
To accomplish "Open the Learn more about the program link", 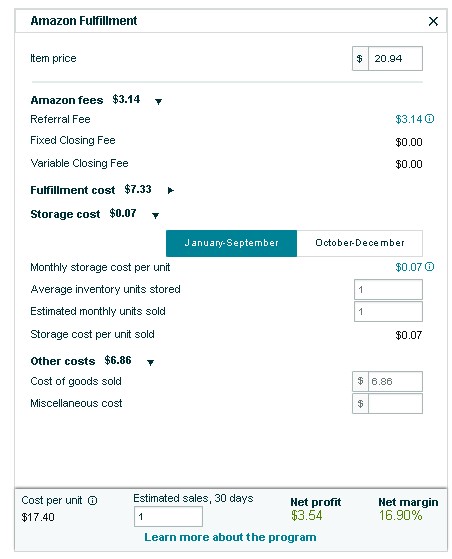I will [230, 537].
